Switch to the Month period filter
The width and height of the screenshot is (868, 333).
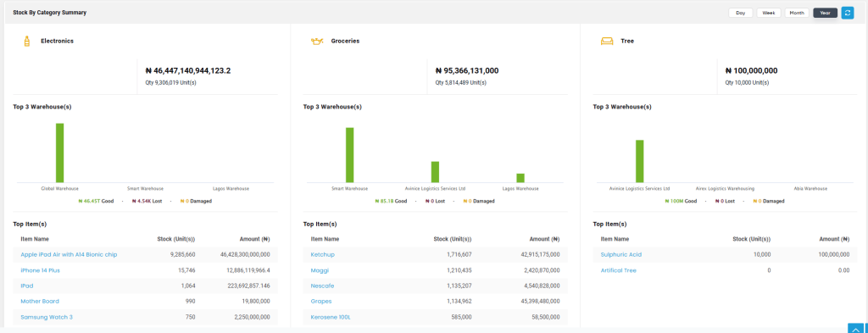click(x=797, y=13)
